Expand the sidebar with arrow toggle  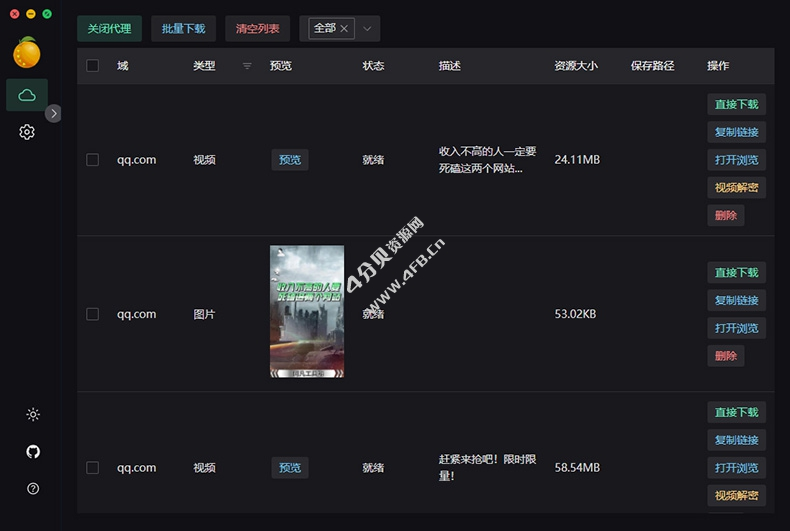coord(54,113)
